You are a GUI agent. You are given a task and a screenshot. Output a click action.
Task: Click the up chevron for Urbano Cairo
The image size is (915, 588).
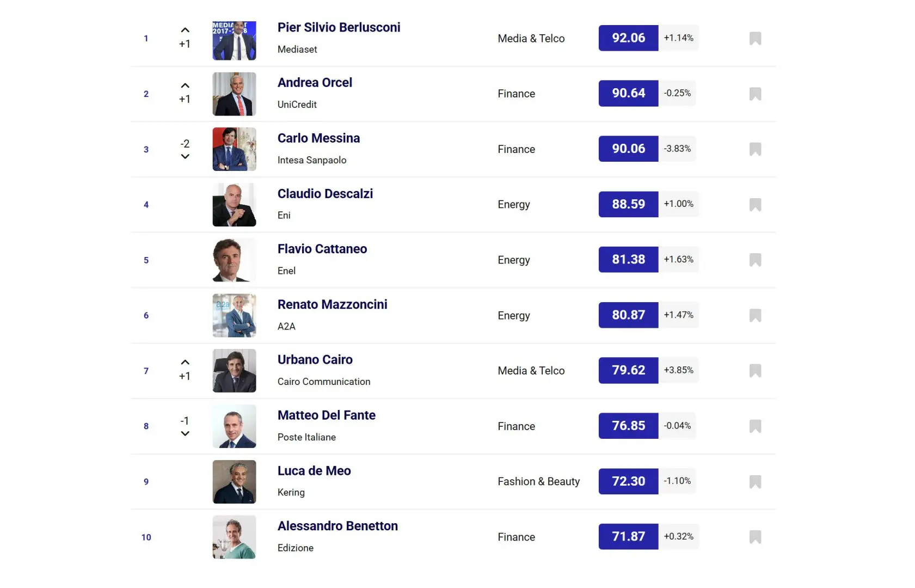click(185, 362)
